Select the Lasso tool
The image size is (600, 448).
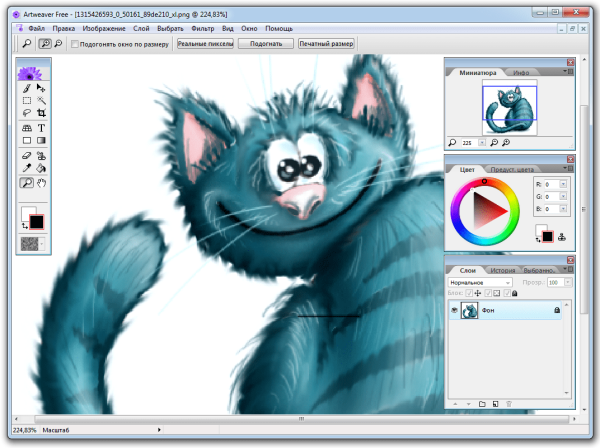tap(26, 114)
